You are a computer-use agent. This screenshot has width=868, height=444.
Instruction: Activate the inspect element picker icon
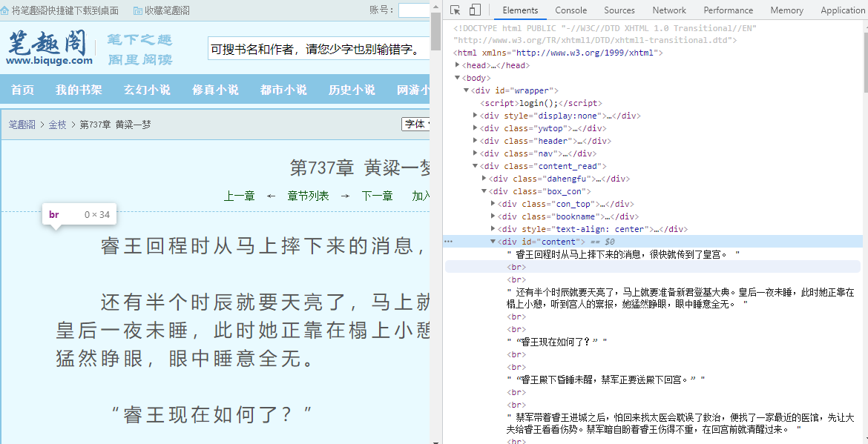coord(455,10)
